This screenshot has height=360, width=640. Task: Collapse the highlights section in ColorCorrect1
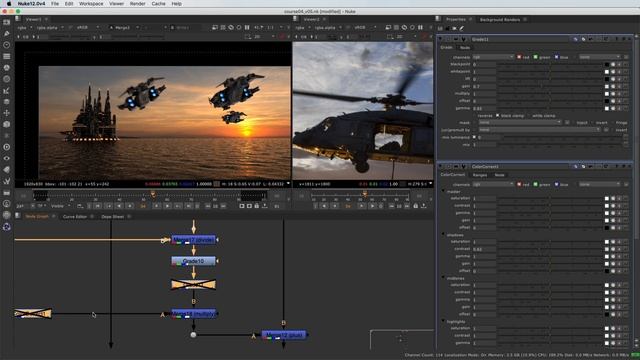click(x=444, y=321)
